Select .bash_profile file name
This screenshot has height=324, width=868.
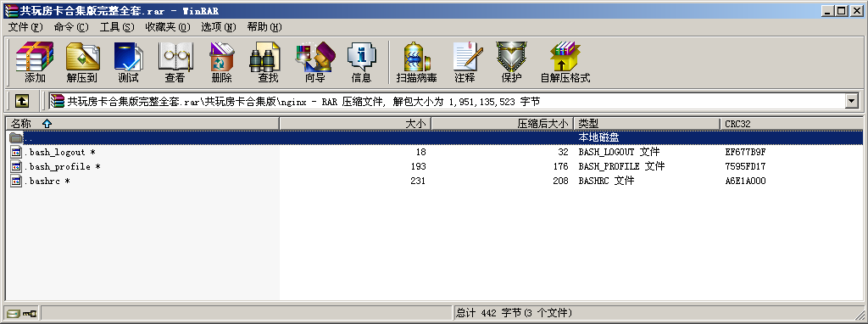tap(62, 166)
